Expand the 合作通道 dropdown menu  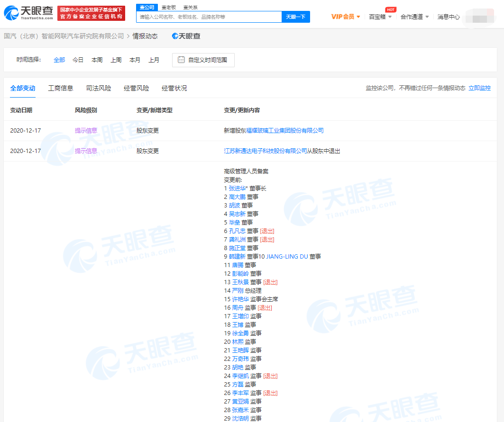pyautogui.click(x=415, y=17)
